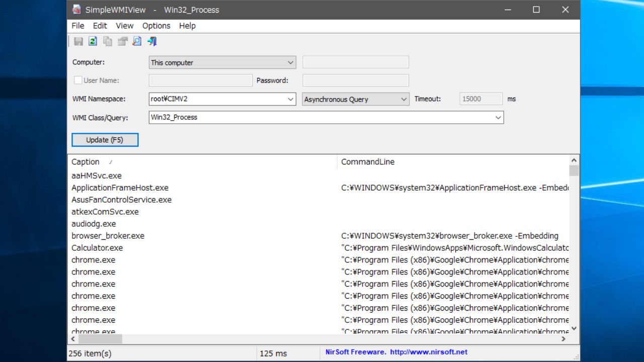644x362 pixels.
Task: Open the Computer dropdown
Action: pyautogui.click(x=222, y=62)
